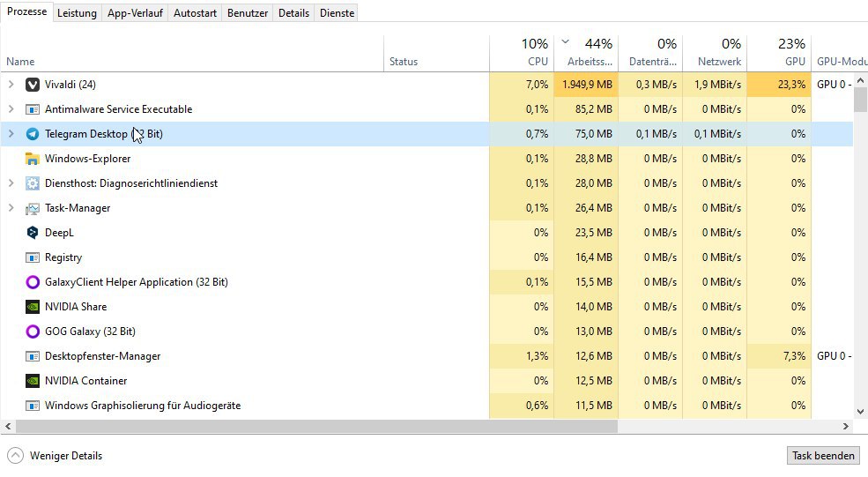Click the vertical scrollbar down arrow
Viewport: 868px width, 477px height.
point(860,412)
